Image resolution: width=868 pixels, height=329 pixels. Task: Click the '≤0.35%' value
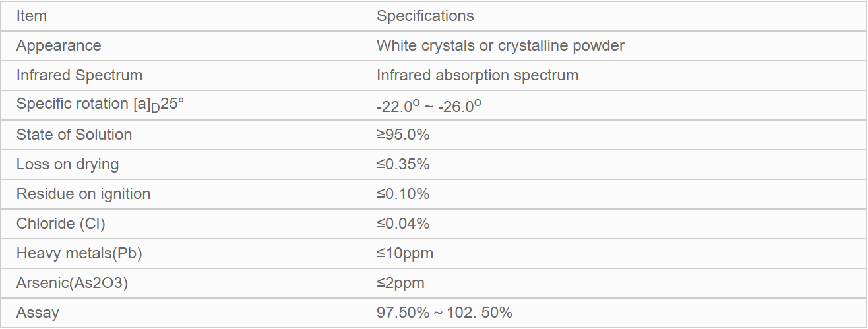click(x=403, y=164)
